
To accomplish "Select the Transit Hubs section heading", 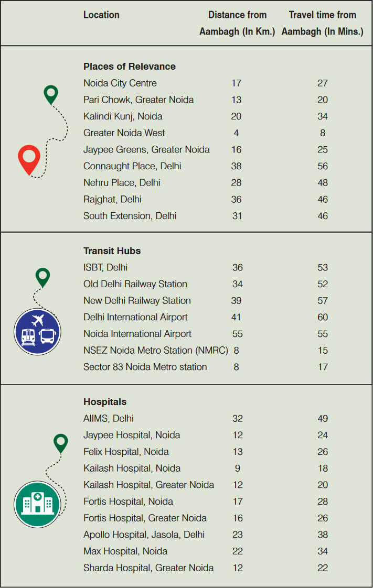I will click(x=112, y=251).
